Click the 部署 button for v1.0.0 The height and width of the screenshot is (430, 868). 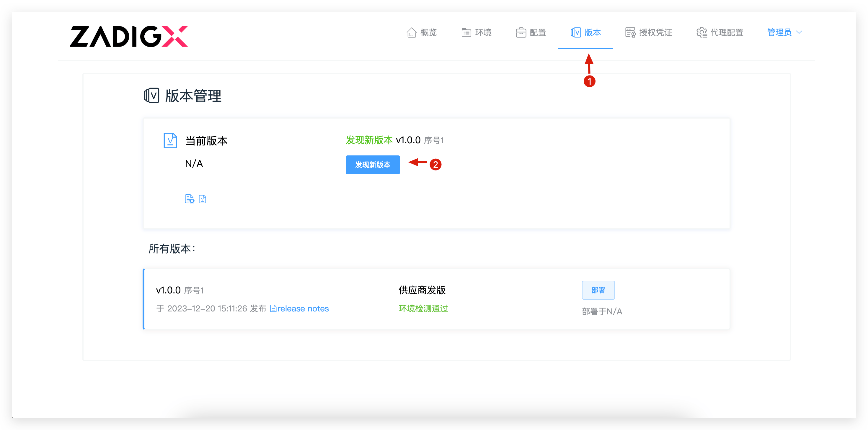pyautogui.click(x=598, y=290)
